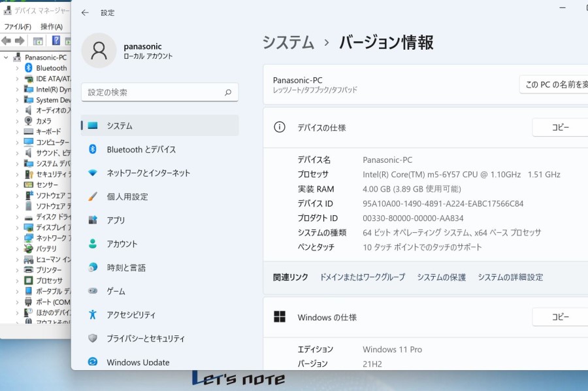The width and height of the screenshot is (588, 391).
Task: Click the forward arrow in Device Manager toolbar
Action: (x=20, y=41)
